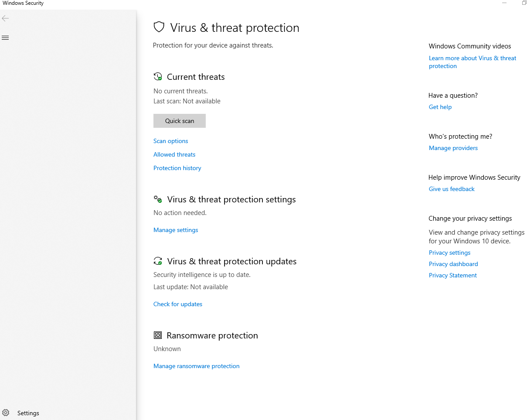Image resolution: width=527 pixels, height=420 pixels.
Task: Click 'Change your privacy settings' heading
Action: pyautogui.click(x=470, y=219)
